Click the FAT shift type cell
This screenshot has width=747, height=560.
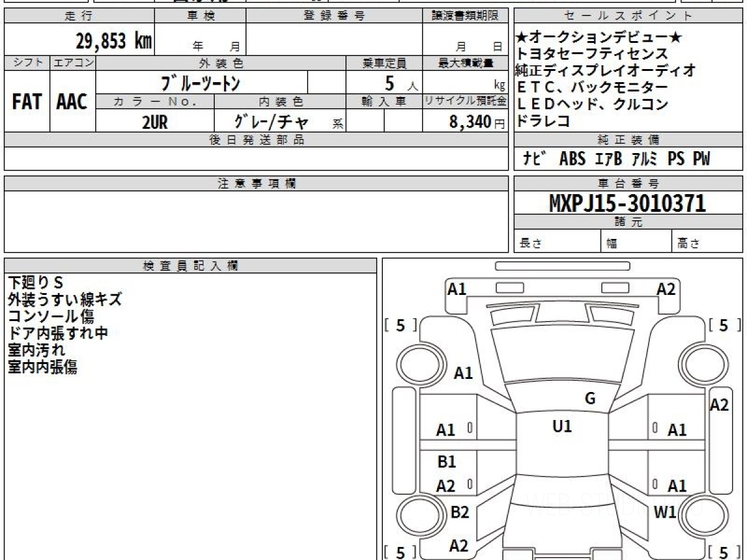pos(27,102)
